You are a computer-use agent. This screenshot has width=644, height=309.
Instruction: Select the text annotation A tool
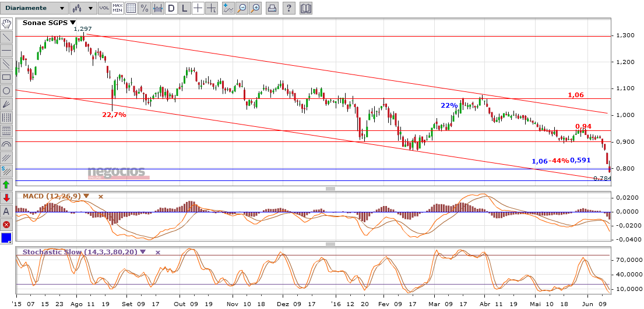point(6,211)
